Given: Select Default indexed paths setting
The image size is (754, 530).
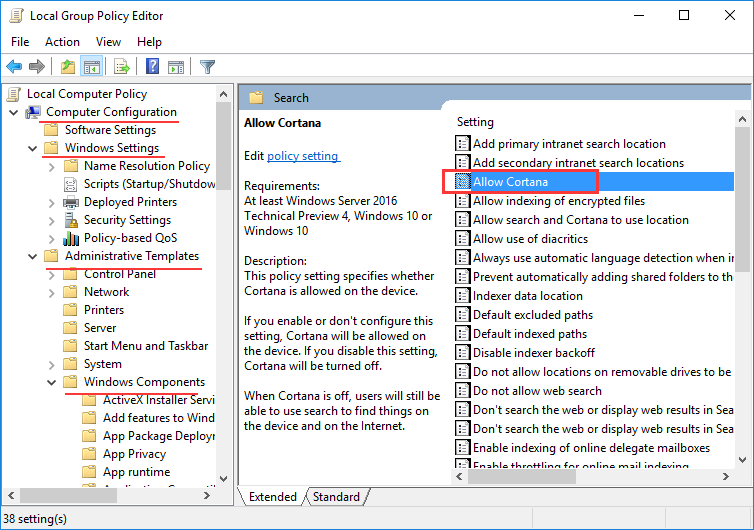Looking at the screenshot, I should (530, 334).
